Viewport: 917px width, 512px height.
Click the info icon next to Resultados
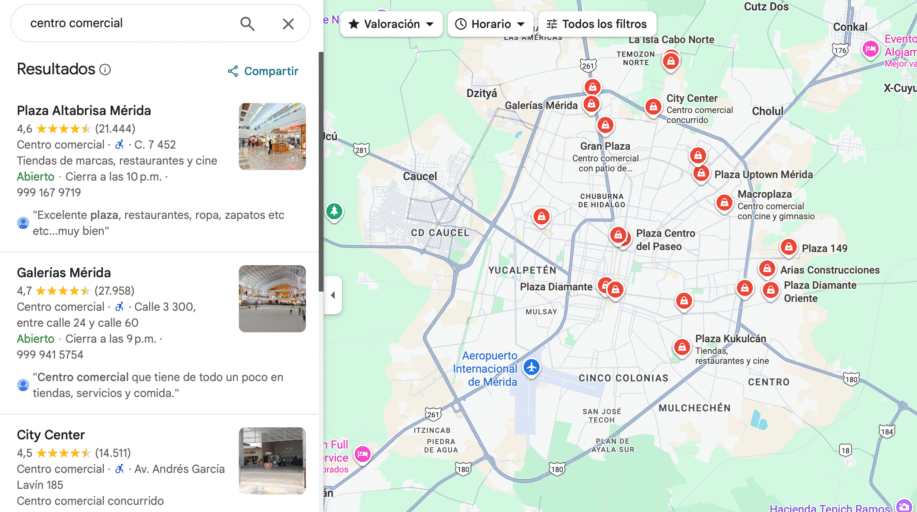[x=105, y=70]
